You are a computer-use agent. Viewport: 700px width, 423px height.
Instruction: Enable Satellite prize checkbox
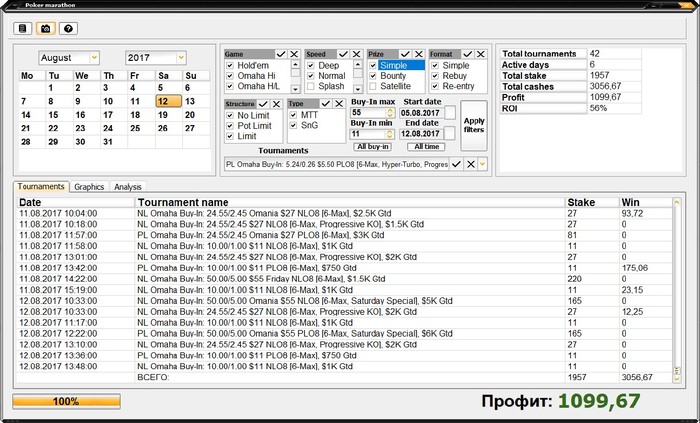pos(373,86)
